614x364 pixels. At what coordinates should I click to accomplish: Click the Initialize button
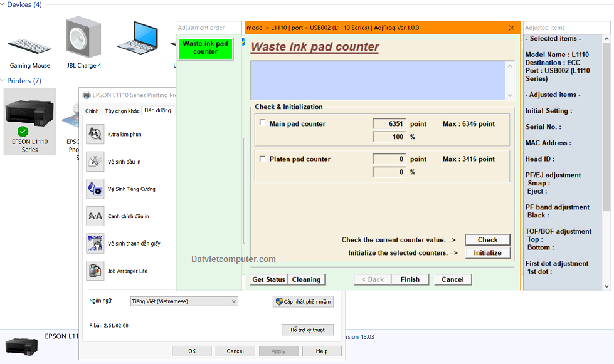pyautogui.click(x=487, y=253)
